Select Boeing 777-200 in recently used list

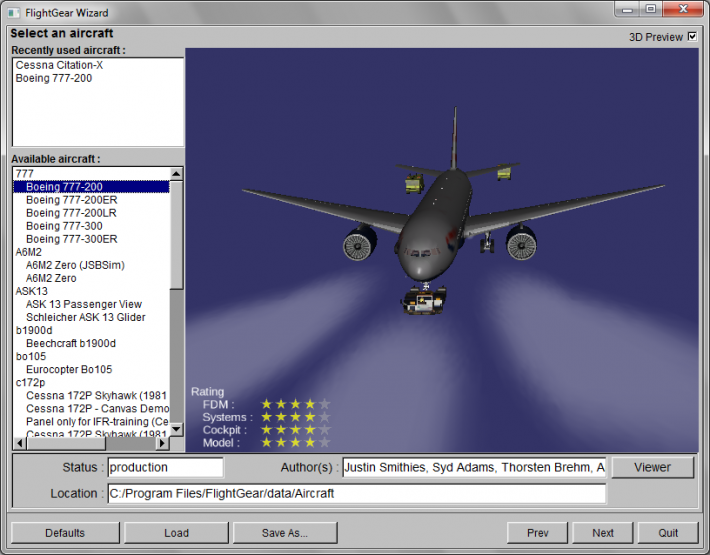click(x=54, y=78)
